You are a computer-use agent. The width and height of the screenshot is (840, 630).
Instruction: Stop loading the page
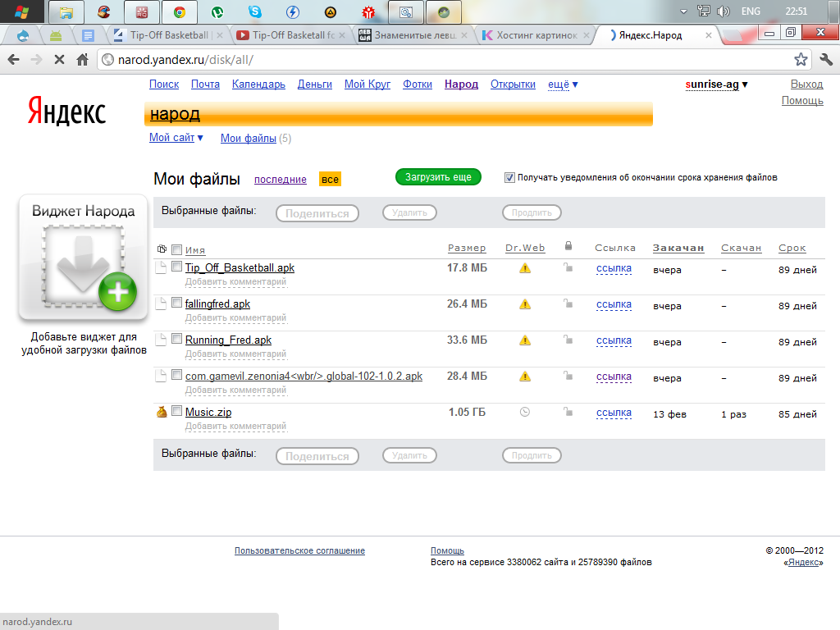pyautogui.click(x=59, y=59)
